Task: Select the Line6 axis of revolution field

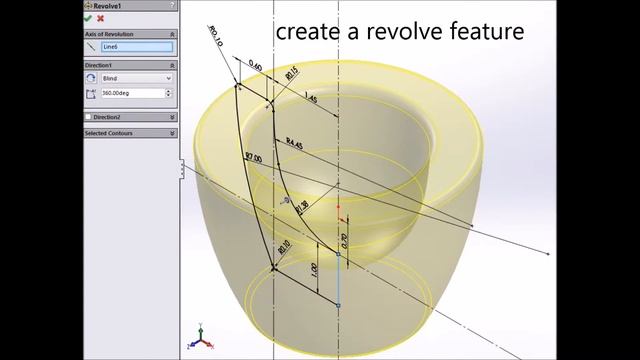Action: [x=137, y=47]
